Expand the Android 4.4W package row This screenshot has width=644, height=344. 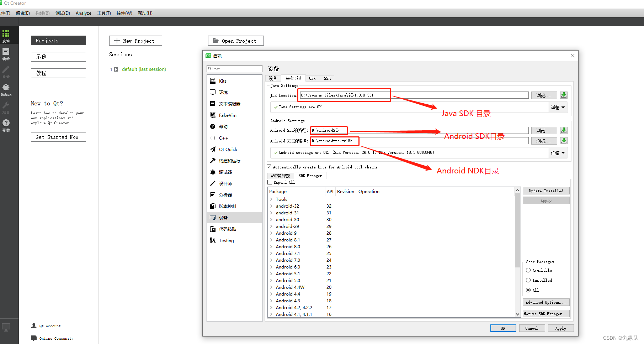(271, 287)
